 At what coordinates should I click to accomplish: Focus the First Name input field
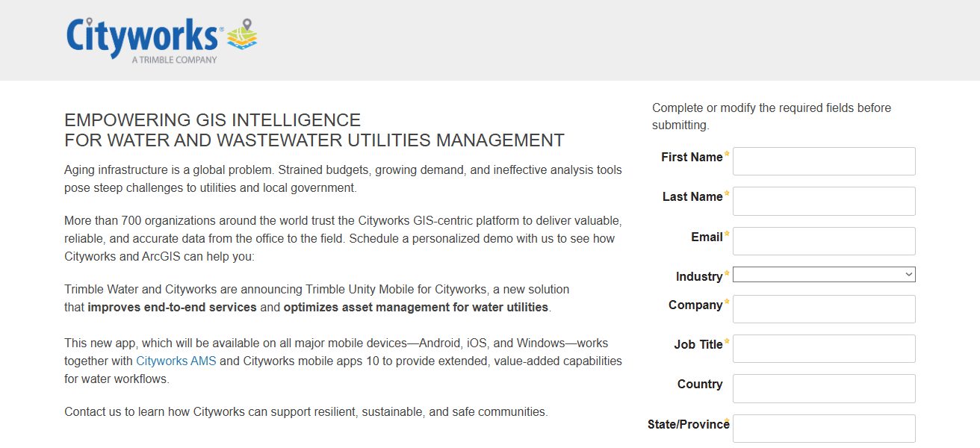(824, 161)
